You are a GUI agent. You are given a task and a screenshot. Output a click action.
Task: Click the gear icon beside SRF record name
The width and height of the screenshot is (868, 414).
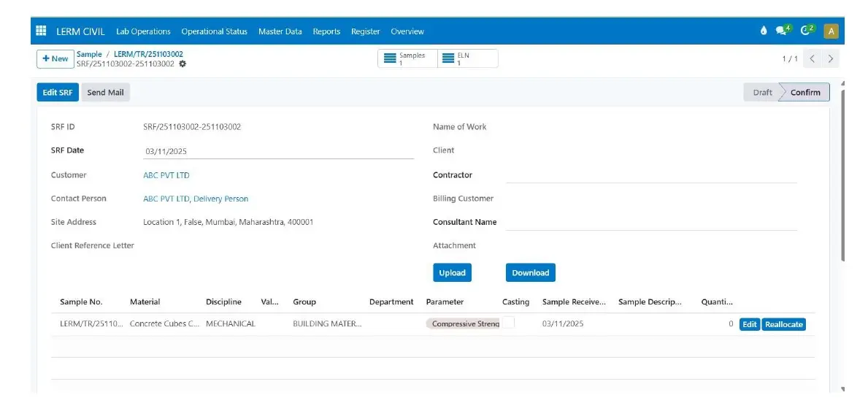click(183, 64)
